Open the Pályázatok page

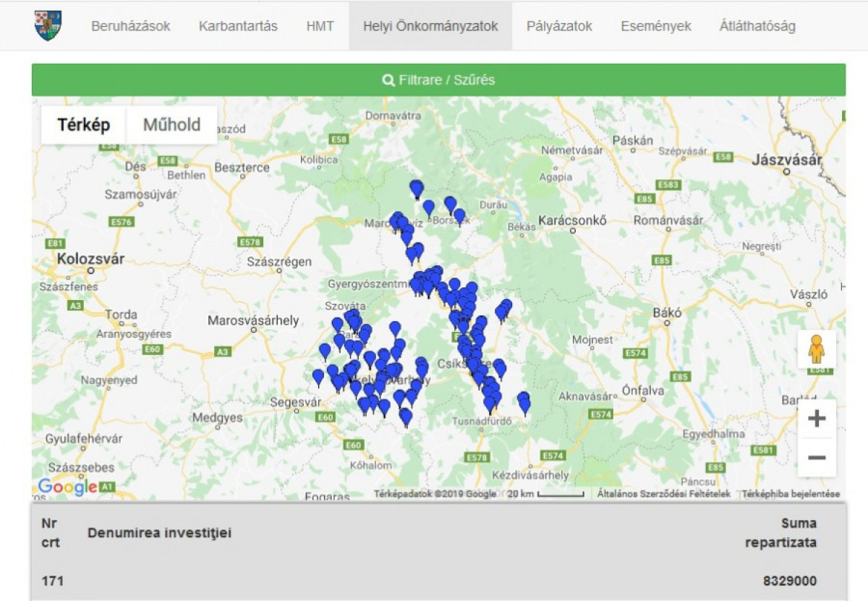tap(559, 26)
